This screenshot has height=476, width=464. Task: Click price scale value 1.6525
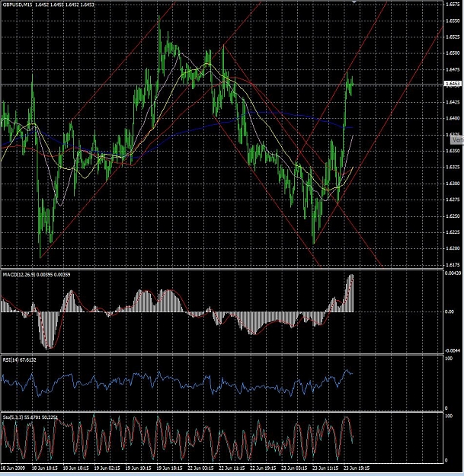453,37
